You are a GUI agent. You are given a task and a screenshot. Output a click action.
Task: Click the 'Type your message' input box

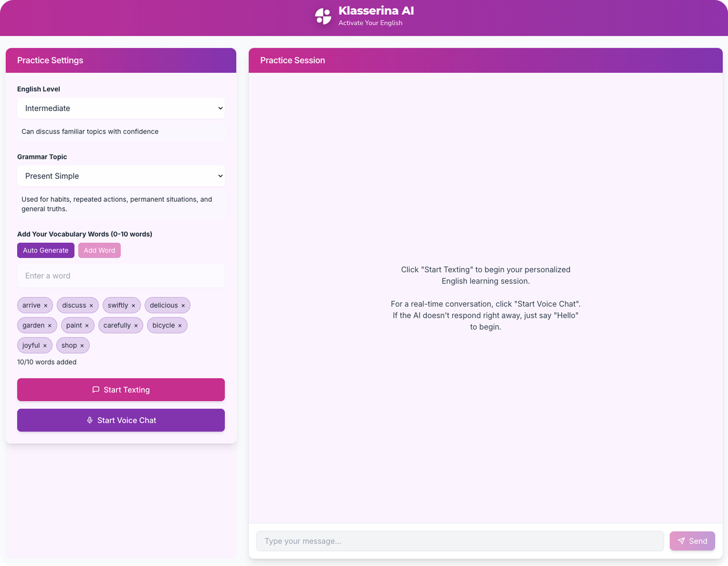(459, 541)
